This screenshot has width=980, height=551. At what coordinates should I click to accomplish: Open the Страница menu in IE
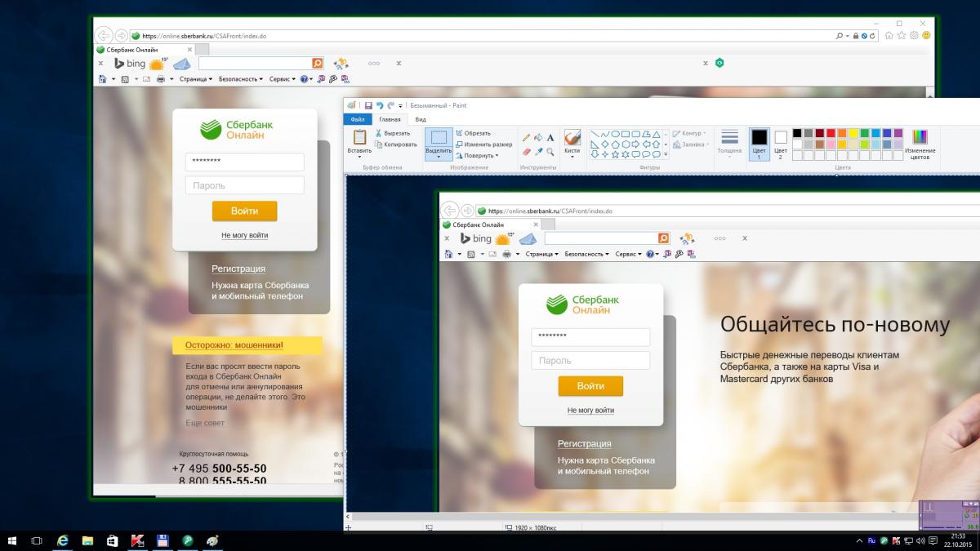[196, 79]
